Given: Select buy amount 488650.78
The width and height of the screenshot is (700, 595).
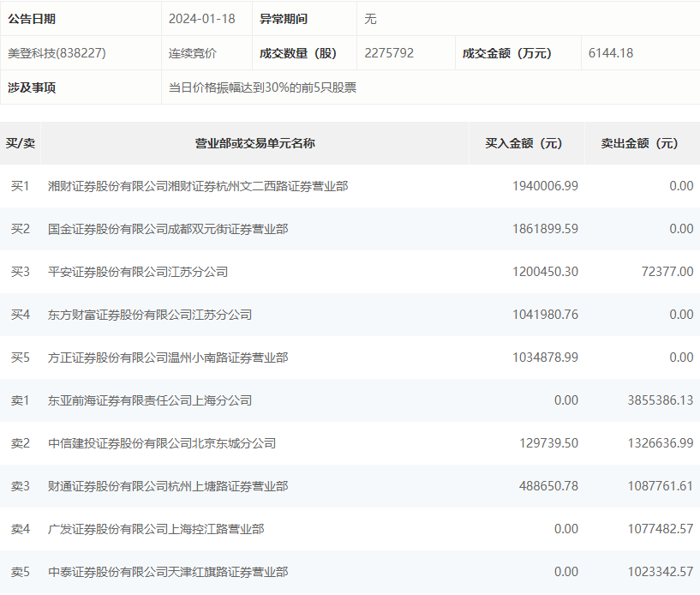Looking at the screenshot, I should (x=548, y=486).
